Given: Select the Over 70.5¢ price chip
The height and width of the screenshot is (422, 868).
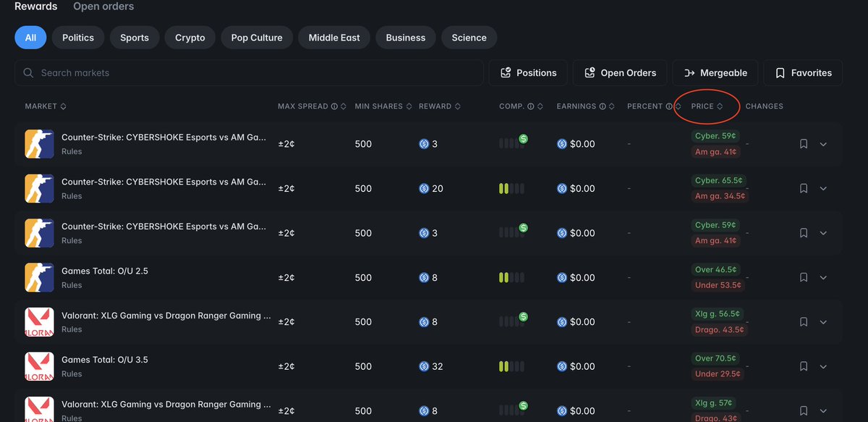Looking at the screenshot, I should click(716, 359).
